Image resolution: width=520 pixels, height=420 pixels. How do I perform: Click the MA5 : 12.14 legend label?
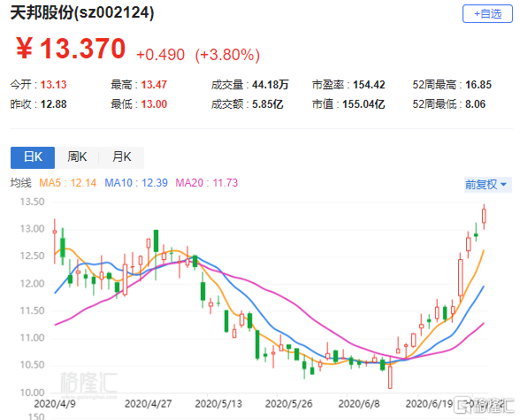click(x=67, y=183)
